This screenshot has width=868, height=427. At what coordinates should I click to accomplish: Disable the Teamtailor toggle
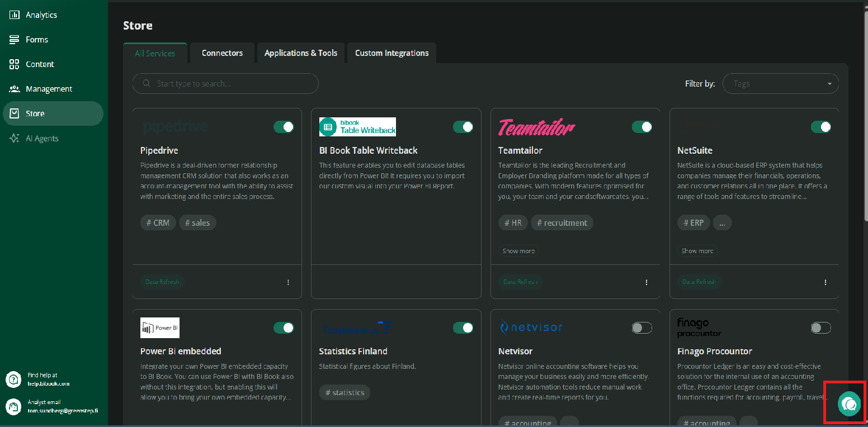(x=642, y=127)
